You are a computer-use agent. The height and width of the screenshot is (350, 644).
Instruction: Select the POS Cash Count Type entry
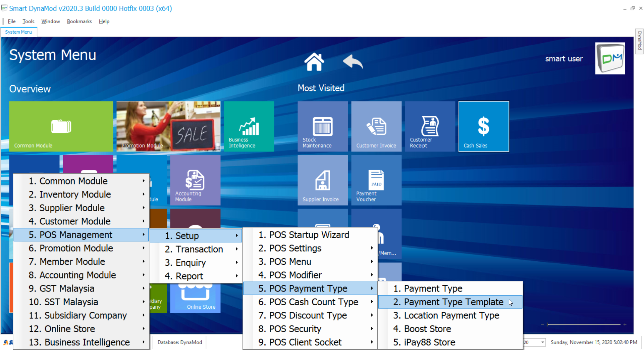click(x=310, y=302)
